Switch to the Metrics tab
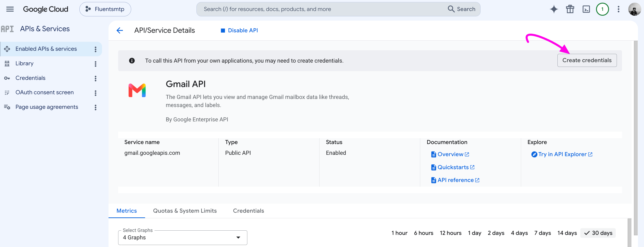 click(127, 211)
